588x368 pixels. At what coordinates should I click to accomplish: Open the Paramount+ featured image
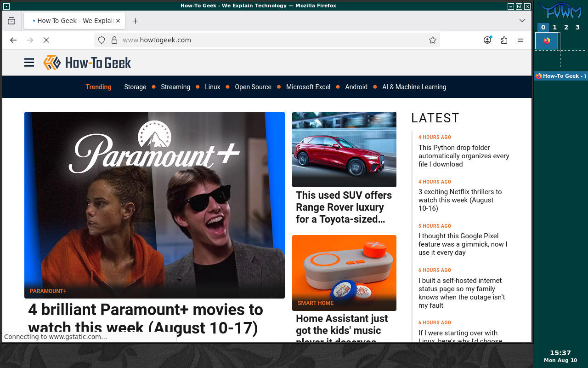pyautogui.click(x=154, y=205)
